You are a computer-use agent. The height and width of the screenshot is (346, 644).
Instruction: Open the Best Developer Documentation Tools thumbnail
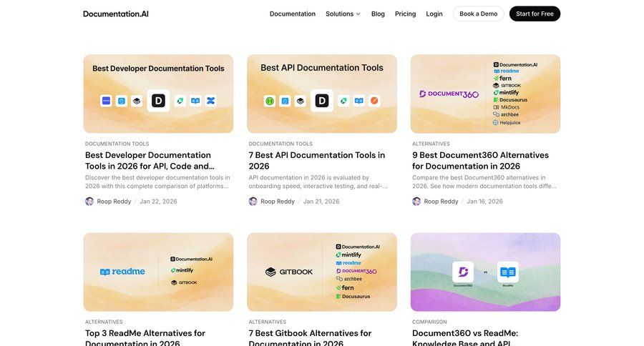pos(159,94)
